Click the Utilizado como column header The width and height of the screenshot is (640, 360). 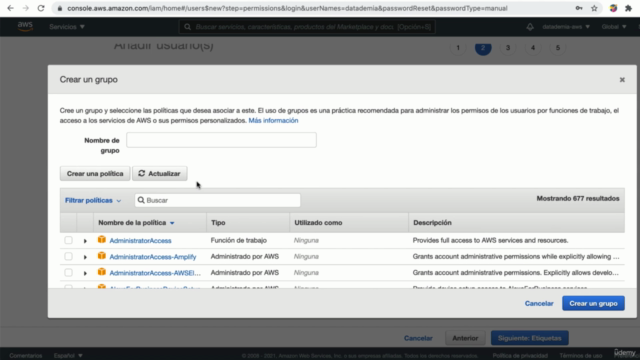point(318,222)
